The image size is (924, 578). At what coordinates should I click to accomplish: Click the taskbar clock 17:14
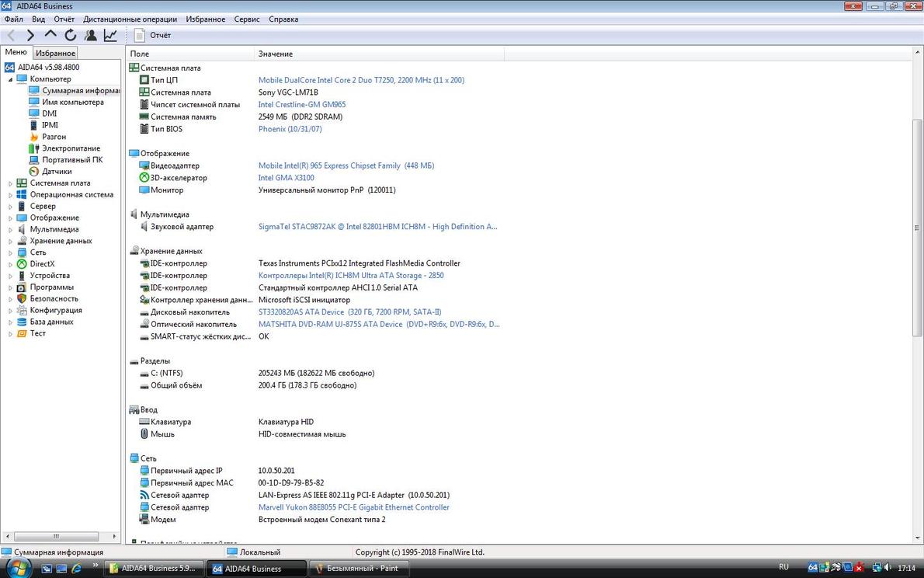(906, 568)
